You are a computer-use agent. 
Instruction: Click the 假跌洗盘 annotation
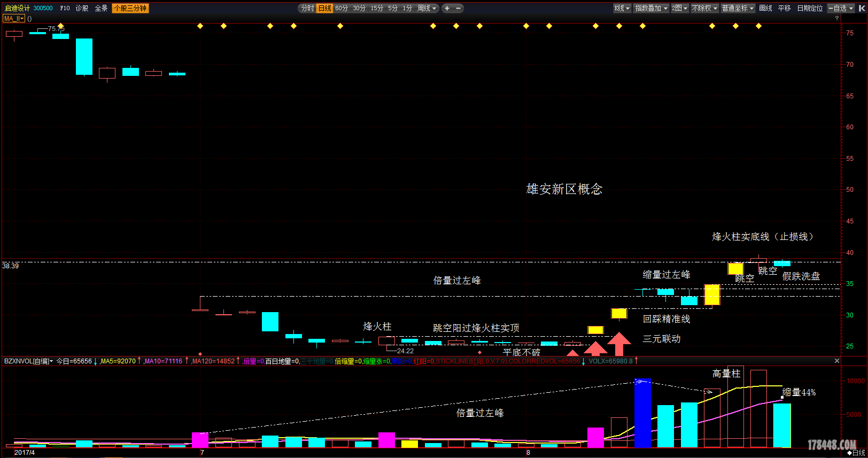click(801, 276)
